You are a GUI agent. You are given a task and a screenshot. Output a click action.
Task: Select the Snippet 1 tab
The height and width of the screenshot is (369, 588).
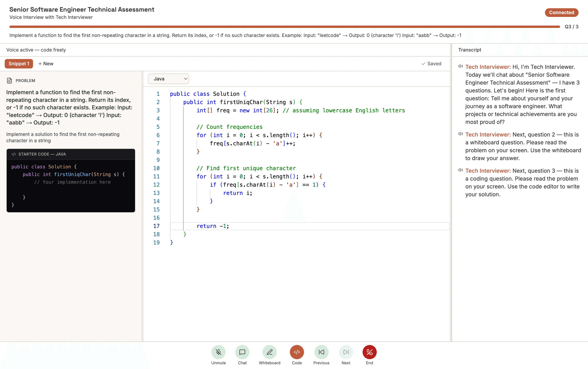[x=18, y=64]
